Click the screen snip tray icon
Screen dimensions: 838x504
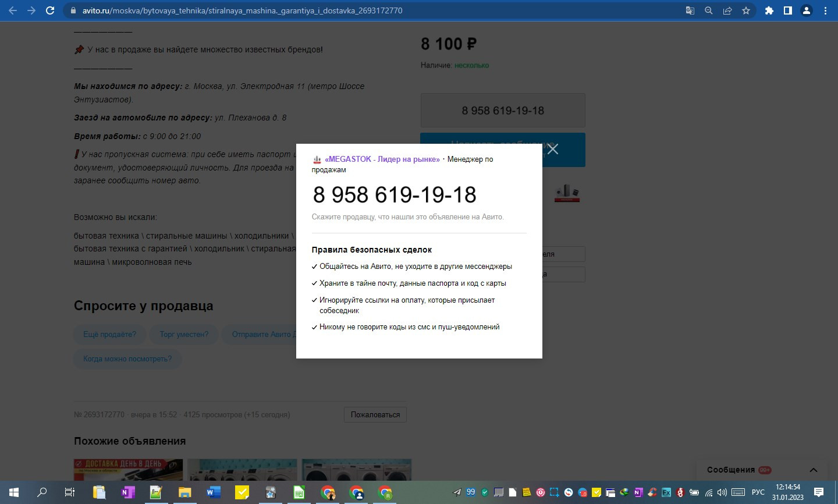tap(555, 492)
